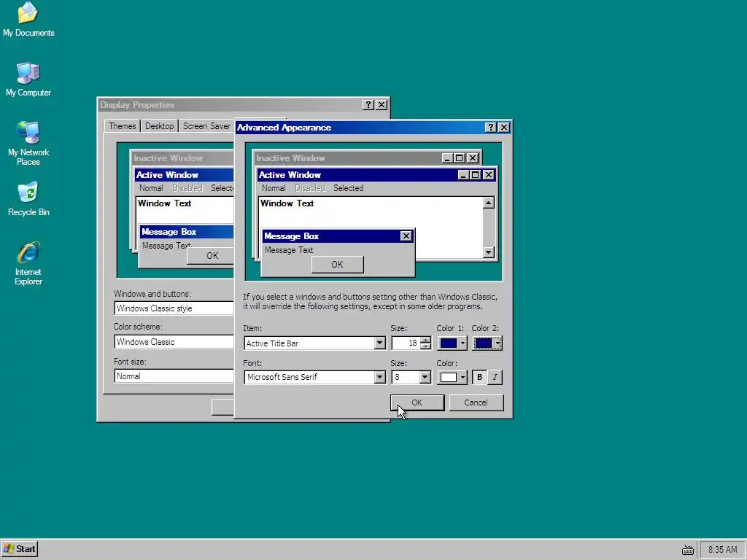
Task: Click close icon on preview Message Box
Action: click(406, 236)
